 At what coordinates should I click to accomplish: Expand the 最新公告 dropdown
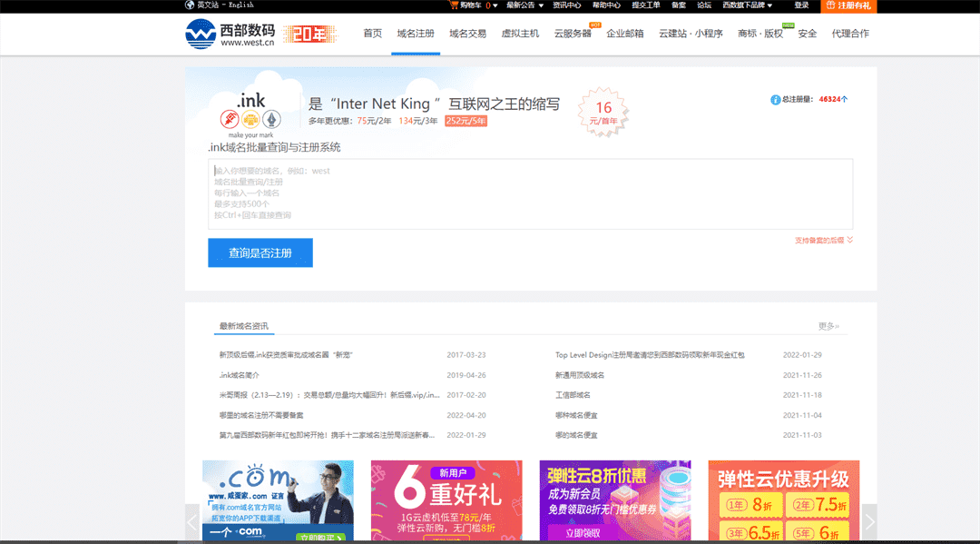tap(525, 5)
